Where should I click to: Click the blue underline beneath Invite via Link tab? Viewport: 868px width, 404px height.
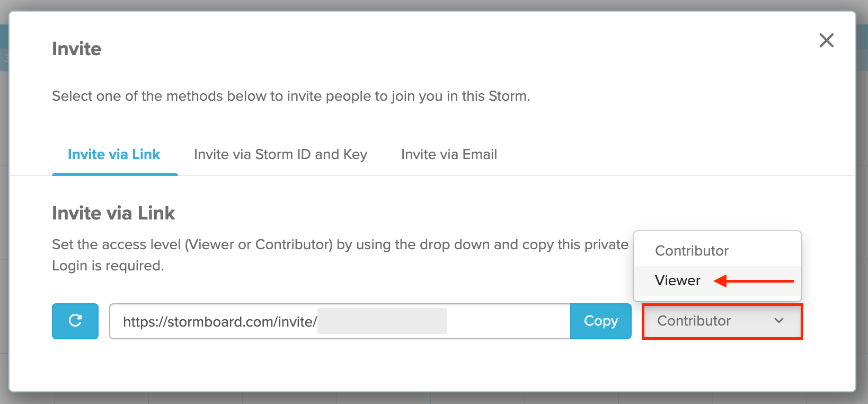point(115,174)
